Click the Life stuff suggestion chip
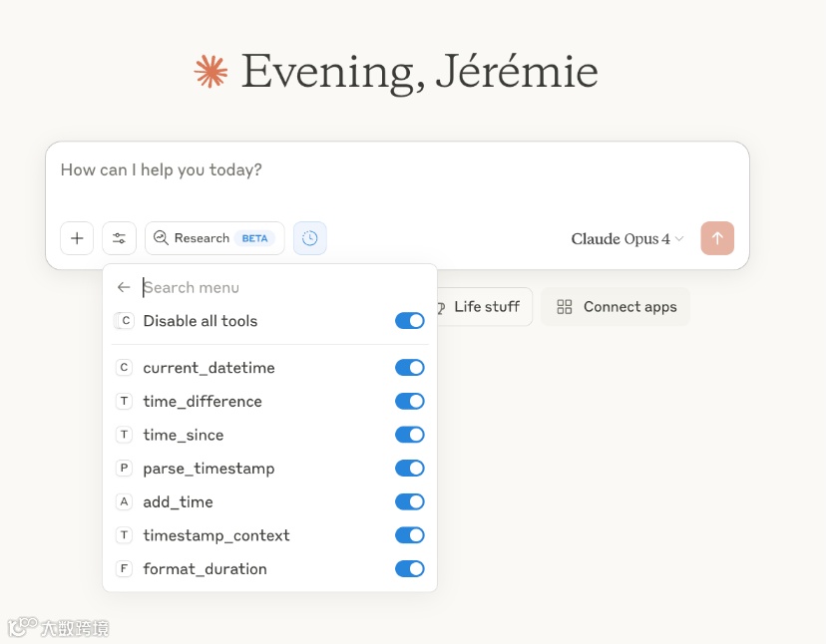Screen dimensions: 831x644 pos(483,307)
